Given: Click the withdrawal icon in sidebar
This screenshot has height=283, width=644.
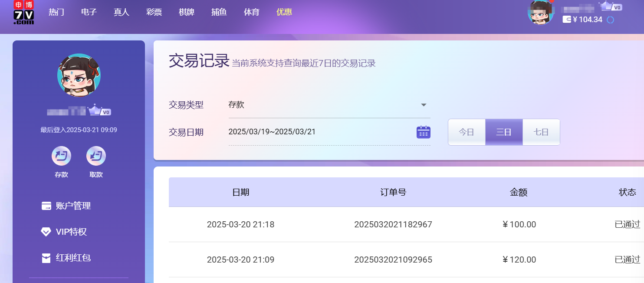Looking at the screenshot, I should pos(96,156).
